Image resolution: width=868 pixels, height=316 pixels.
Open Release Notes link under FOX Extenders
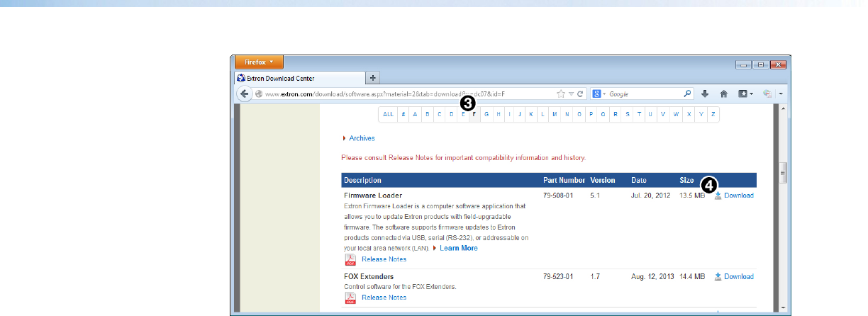(384, 298)
